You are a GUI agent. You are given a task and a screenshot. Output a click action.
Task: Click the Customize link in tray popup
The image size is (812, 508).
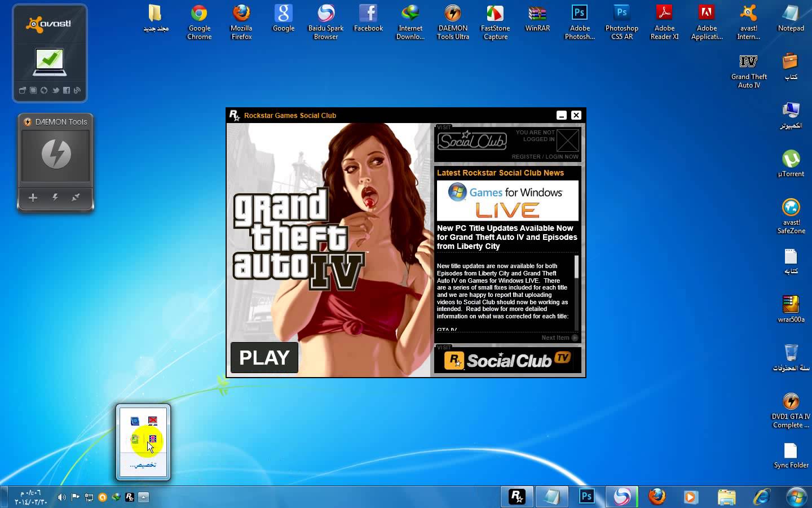(x=143, y=465)
